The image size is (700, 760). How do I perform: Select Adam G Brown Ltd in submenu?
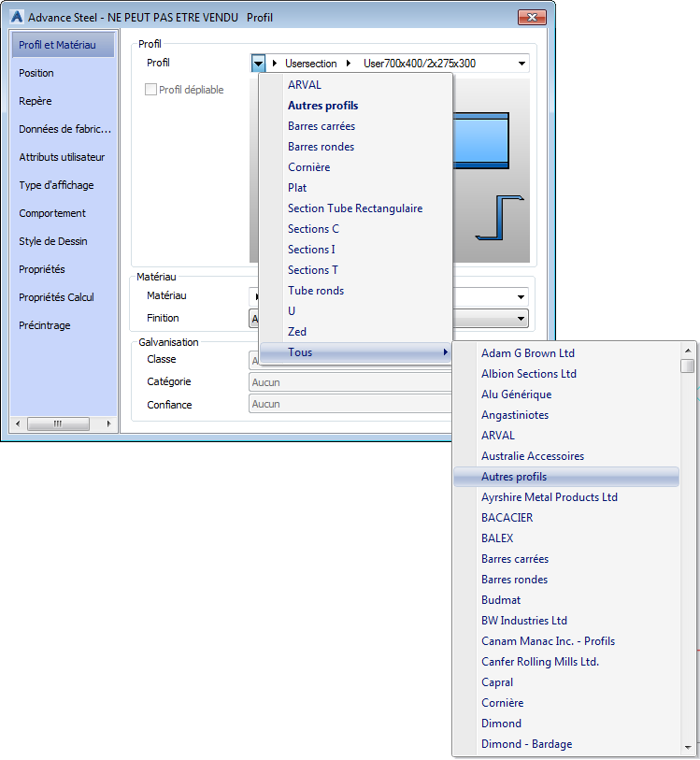pyautogui.click(x=566, y=353)
